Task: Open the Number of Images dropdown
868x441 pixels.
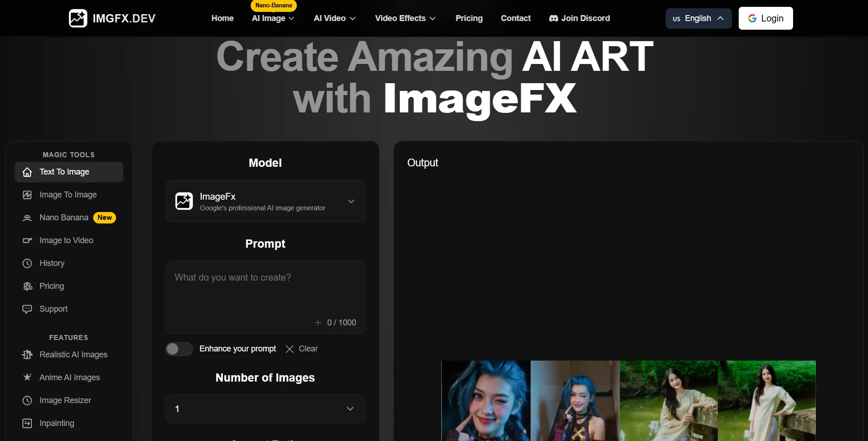Action: click(265, 409)
